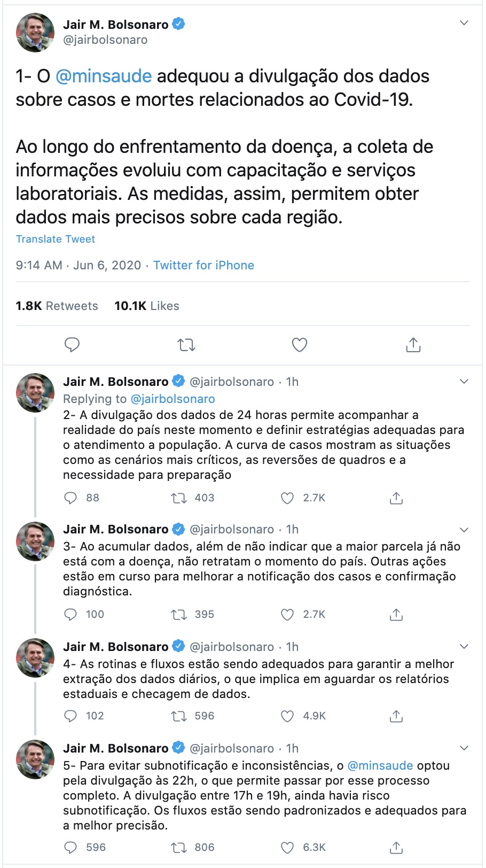Open the share icon on tweet 5
Image resolution: width=486 pixels, height=868 pixels.
pos(397,848)
